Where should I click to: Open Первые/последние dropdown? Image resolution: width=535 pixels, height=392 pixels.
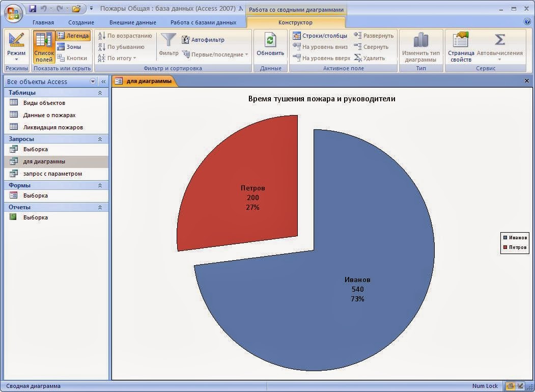point(215,54)
